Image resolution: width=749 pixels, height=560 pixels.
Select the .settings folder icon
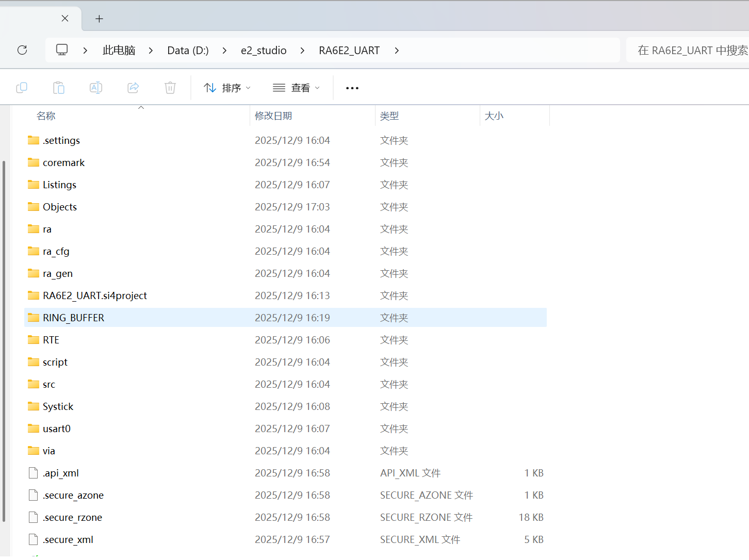(x=34, y=140)
